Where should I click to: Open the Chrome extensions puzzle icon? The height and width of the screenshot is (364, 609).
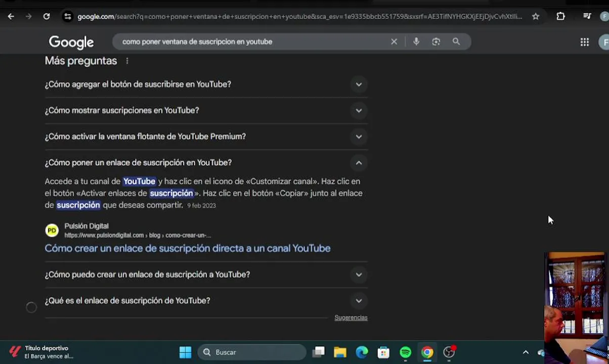[x=560, y=16]
